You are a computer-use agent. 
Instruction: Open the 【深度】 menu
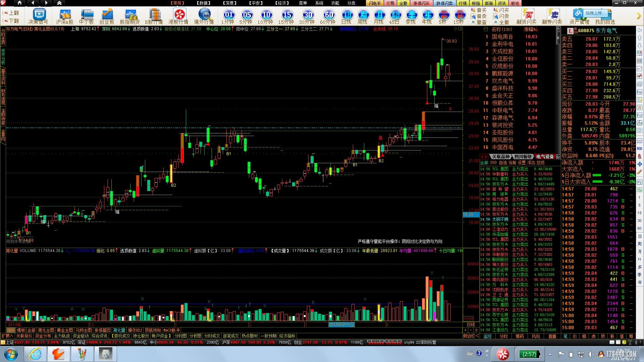click(x=230, y=3)
